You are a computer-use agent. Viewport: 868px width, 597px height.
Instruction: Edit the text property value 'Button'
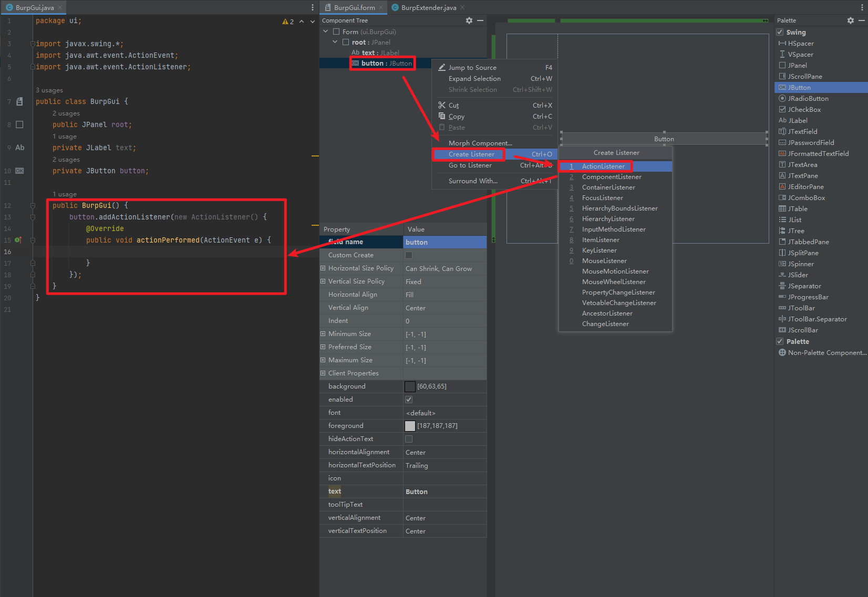(445, 492)
